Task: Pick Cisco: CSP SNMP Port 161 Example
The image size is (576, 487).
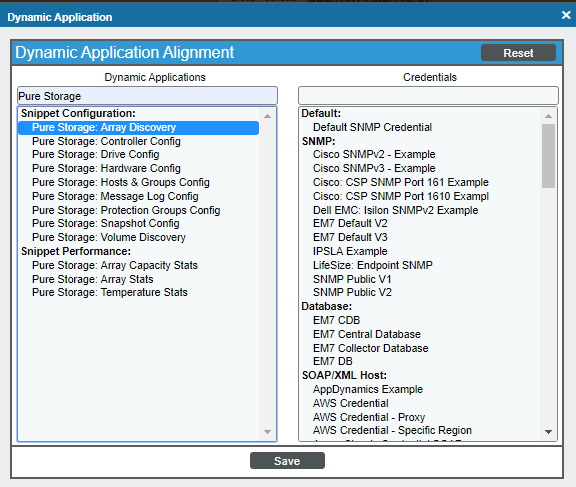Action: pyautogui.click(x=401, y=183)
